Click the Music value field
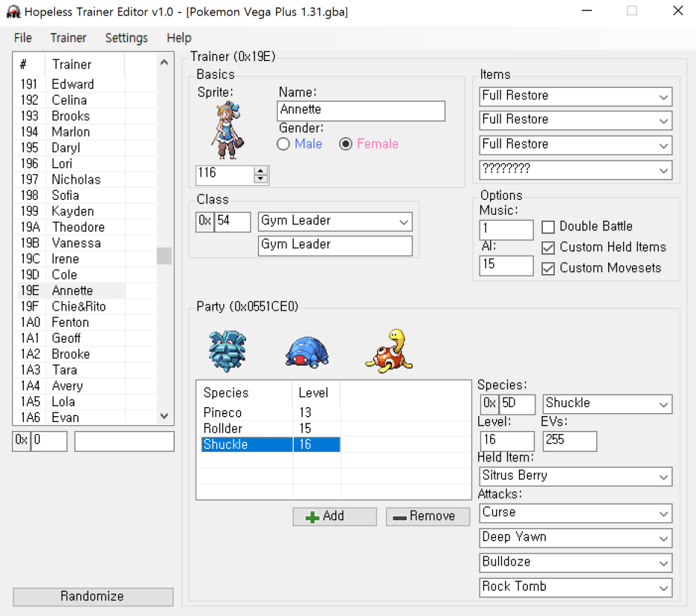696x616 pixels. 506,230
